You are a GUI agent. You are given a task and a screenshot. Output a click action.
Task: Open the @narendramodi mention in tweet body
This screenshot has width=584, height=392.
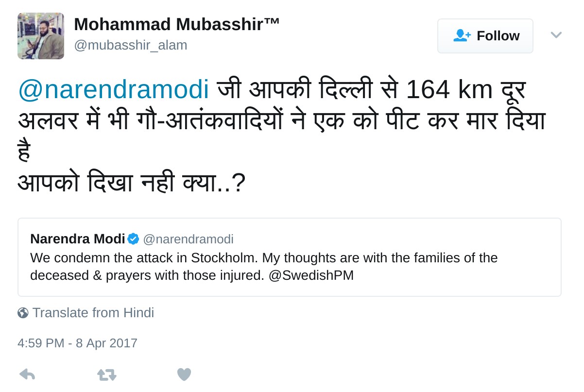pyautogui.click(x=113, y=89)
